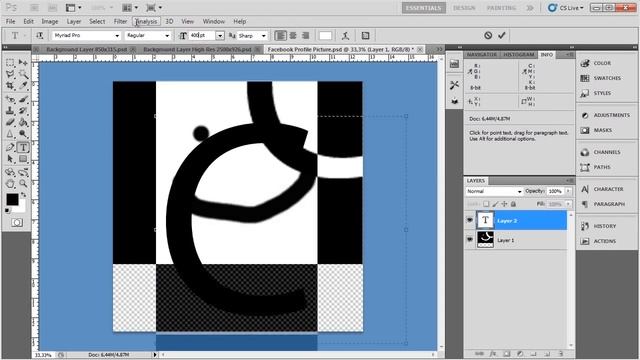The height and width of the screenshot is (360, 640).
Task: Open the Image menu
Action: [x=50, y=21]
